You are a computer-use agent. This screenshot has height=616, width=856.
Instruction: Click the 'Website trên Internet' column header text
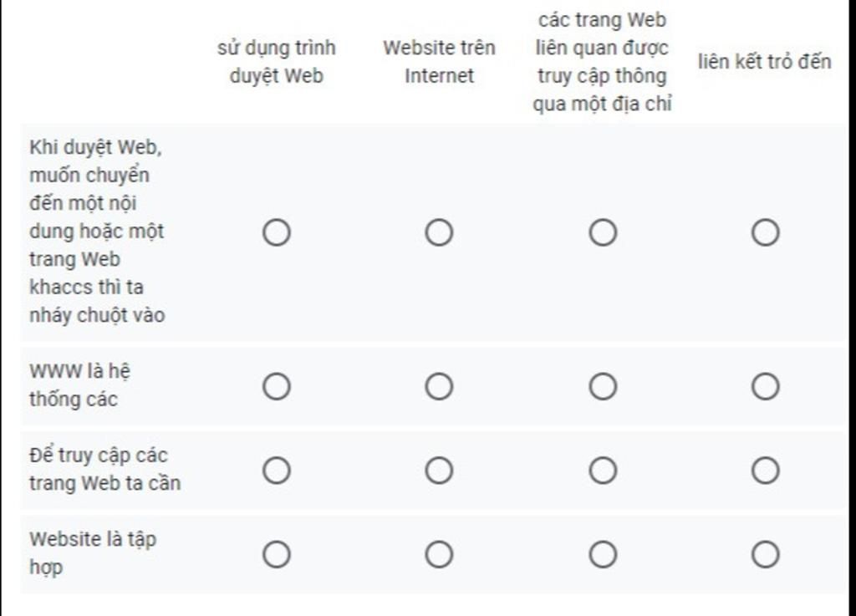point(439,62)
